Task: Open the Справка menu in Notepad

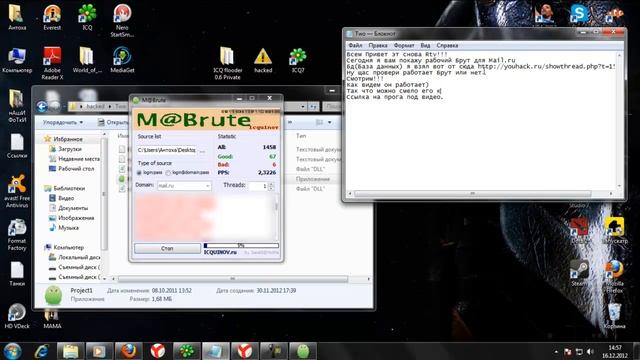Action: click(447, 45)
